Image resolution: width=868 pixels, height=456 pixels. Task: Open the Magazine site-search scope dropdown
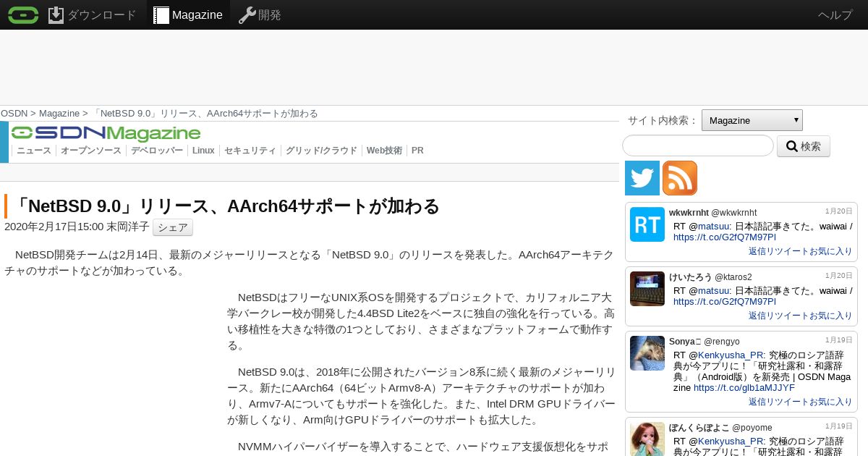click(752, 120)
